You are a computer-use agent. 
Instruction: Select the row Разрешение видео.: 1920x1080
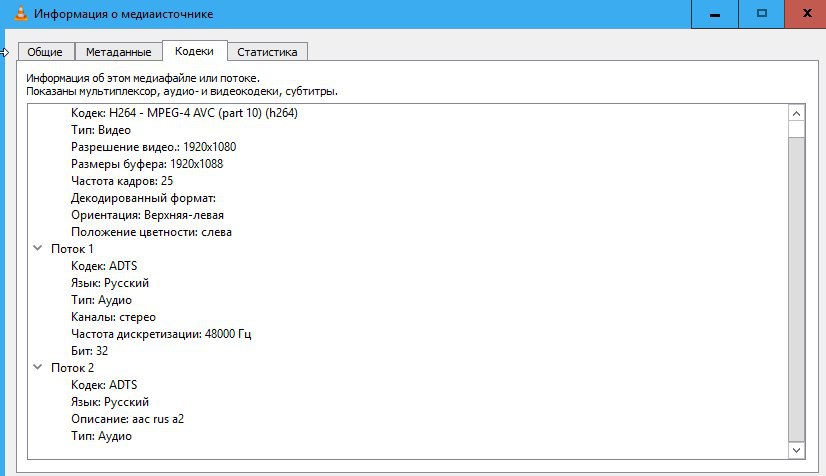tap(153, 146)
